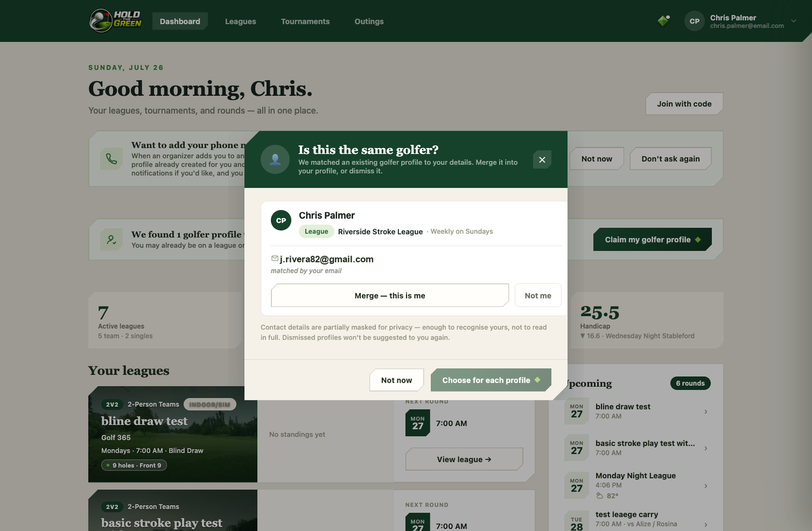This screenshot has width=812, height=531.
Task: Click MON 27 date tile in Next Round
Action: point(418,423)
